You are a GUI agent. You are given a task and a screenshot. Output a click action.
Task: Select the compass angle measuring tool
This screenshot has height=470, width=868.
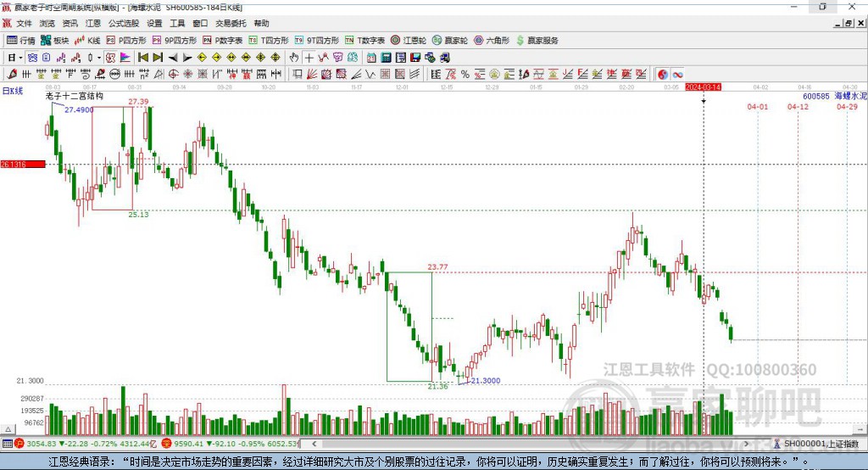[x=159, y=75]
